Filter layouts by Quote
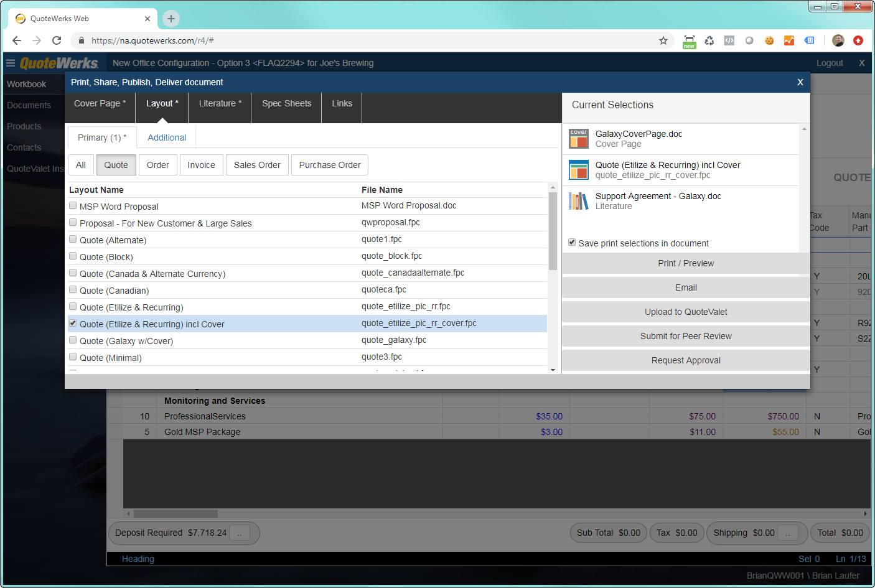 tap(116, 165)
